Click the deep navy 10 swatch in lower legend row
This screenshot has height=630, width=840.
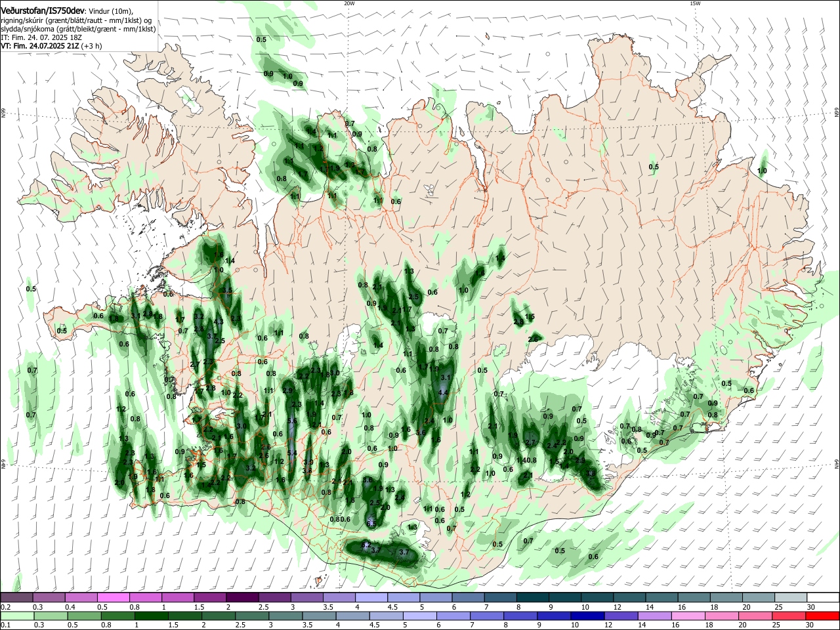tap(587, 616)
